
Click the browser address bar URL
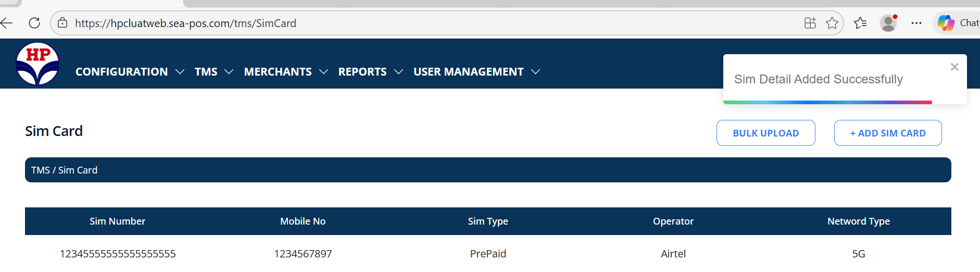[x=185, y=23]
